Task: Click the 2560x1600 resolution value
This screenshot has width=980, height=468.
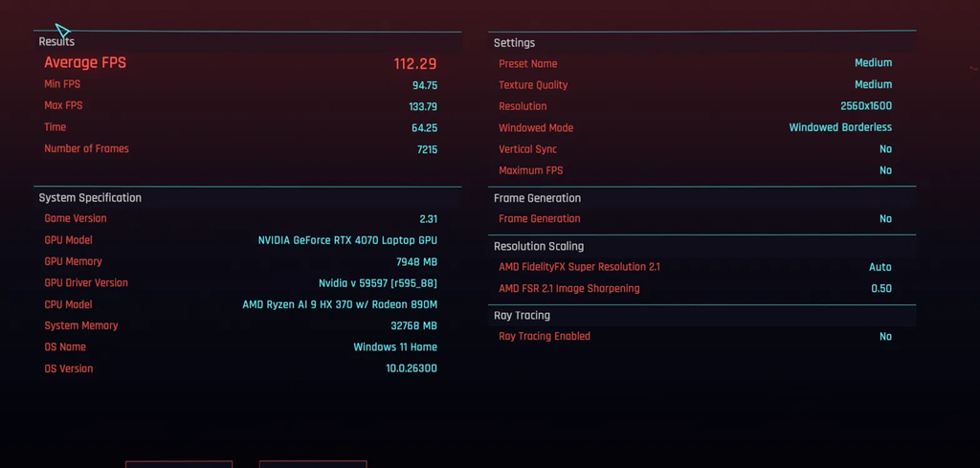Action: (x=866, y=106)
